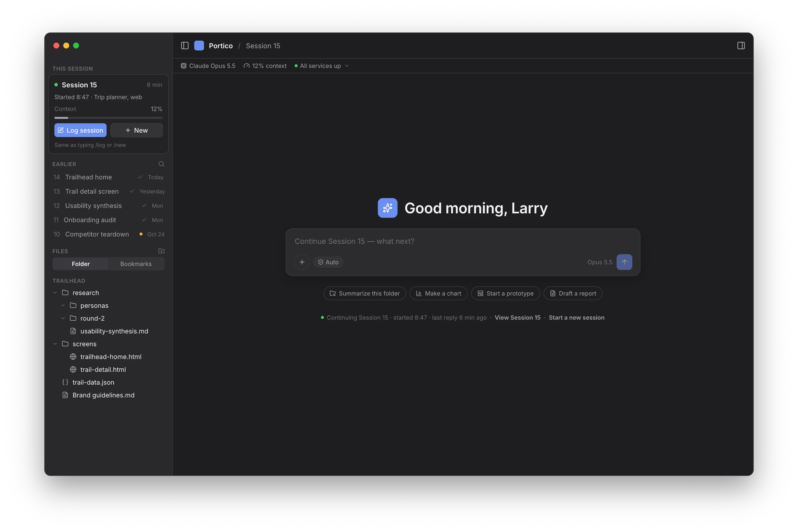The width and height of the screenshot is (798, 532).
Task: Open usability-synthesis.md file
Action: (x=109, y=331)
